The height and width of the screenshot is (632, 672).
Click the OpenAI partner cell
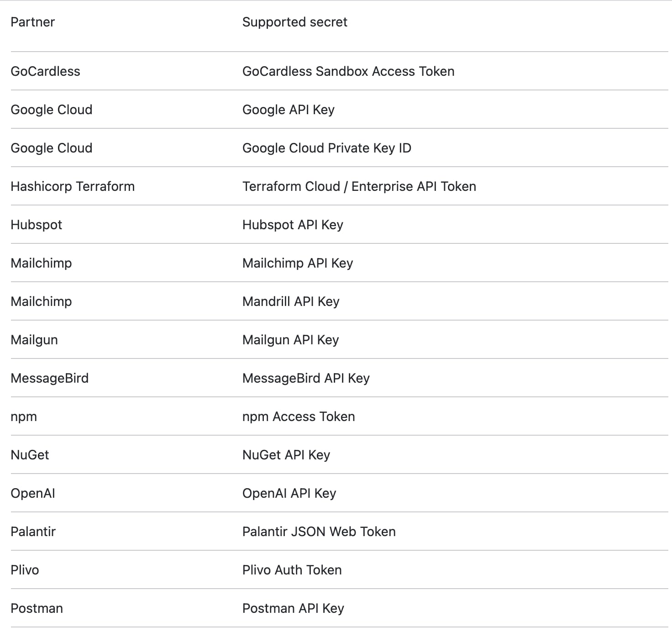(x=33, y=493)
